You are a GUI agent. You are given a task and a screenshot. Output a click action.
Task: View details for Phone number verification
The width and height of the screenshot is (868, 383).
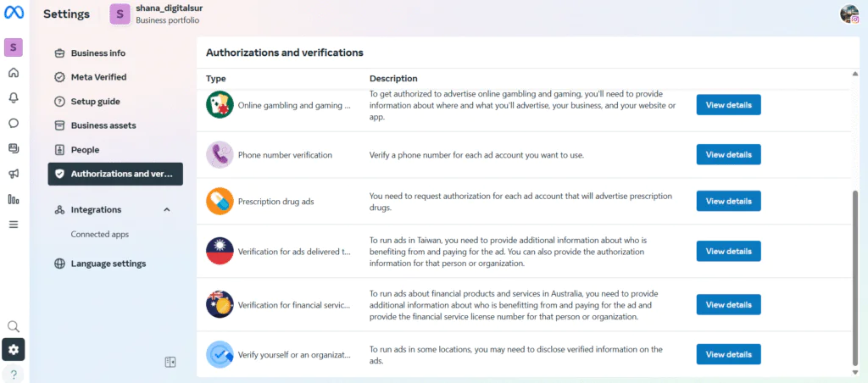click(728, 154)
